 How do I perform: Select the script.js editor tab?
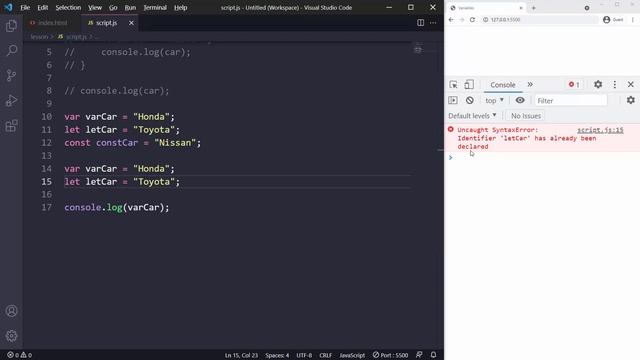pyautogui.click(x=106, y=23)
